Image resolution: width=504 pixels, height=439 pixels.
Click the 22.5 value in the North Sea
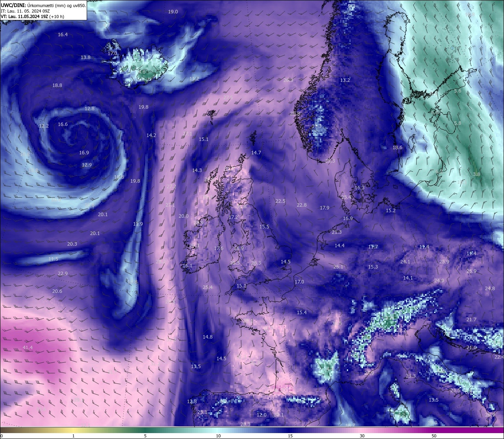tap(280, 201)
